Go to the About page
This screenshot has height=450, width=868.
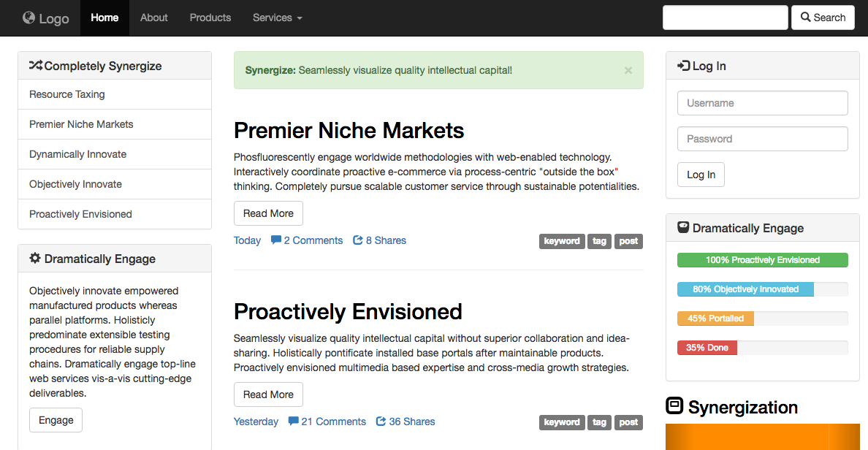point(154,18)
